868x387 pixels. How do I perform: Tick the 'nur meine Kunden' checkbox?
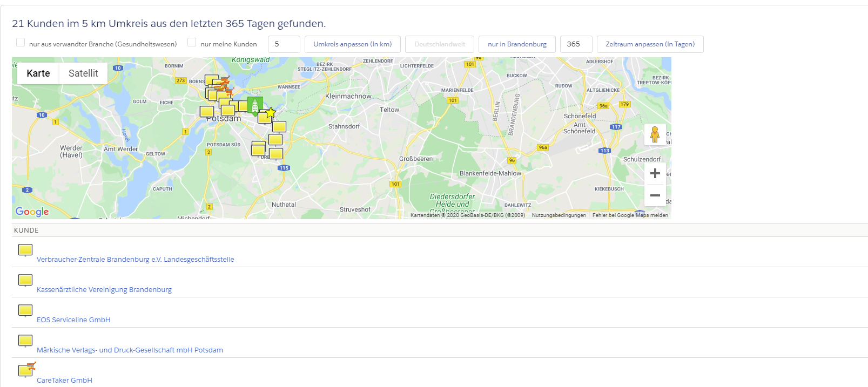[192, 42]
